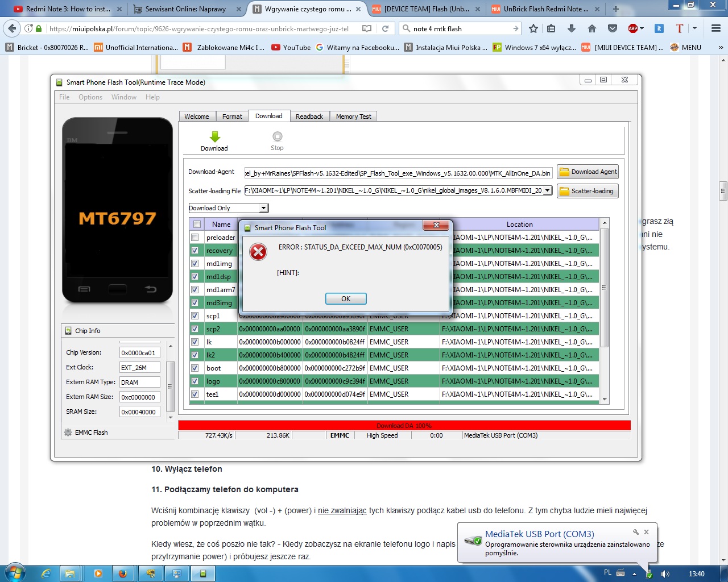This screenshot has height=582, width=728.
Task: Click the browser back arrow button
Action: pyautogui.click(x=13, y=28)
